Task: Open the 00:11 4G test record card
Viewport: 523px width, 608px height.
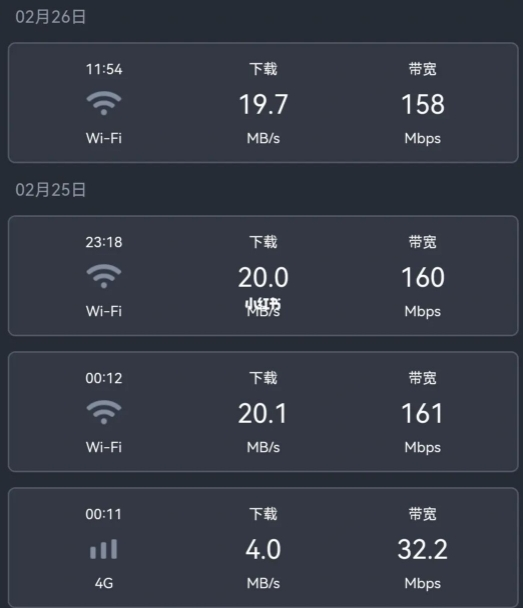Action: (263, 548)
